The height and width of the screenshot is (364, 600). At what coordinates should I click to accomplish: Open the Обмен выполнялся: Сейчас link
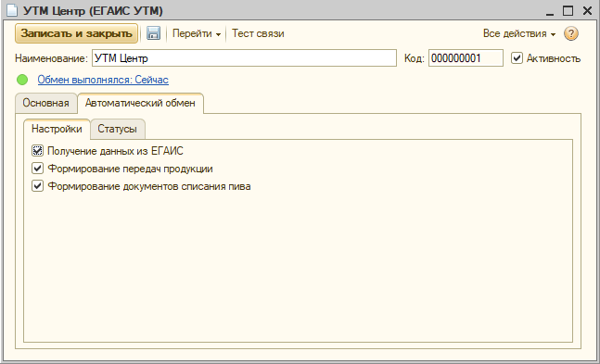click(x=103, y=80)
